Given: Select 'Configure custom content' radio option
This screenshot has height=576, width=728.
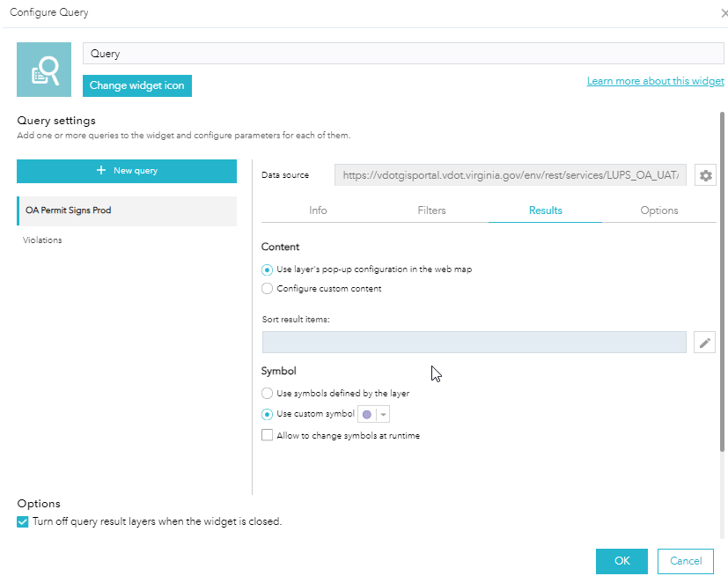Looking at the screenshot, I should point(268,288).
